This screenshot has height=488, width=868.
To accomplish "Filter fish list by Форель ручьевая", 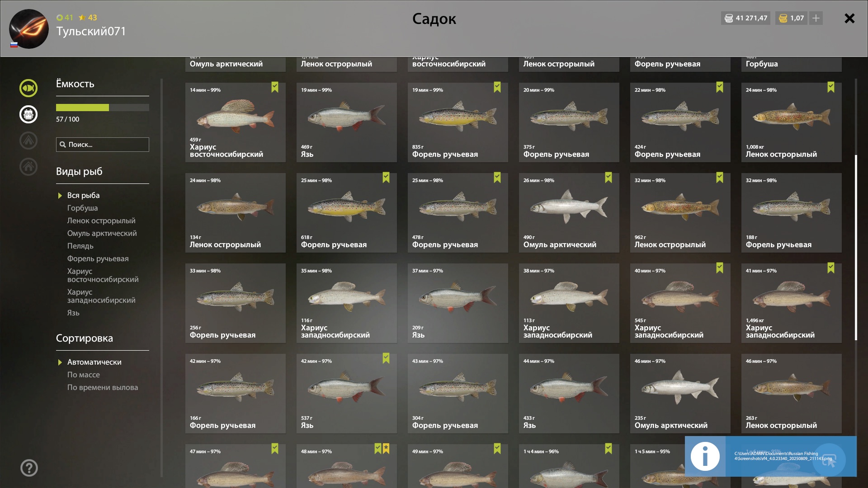I will (x=98, y=258).
